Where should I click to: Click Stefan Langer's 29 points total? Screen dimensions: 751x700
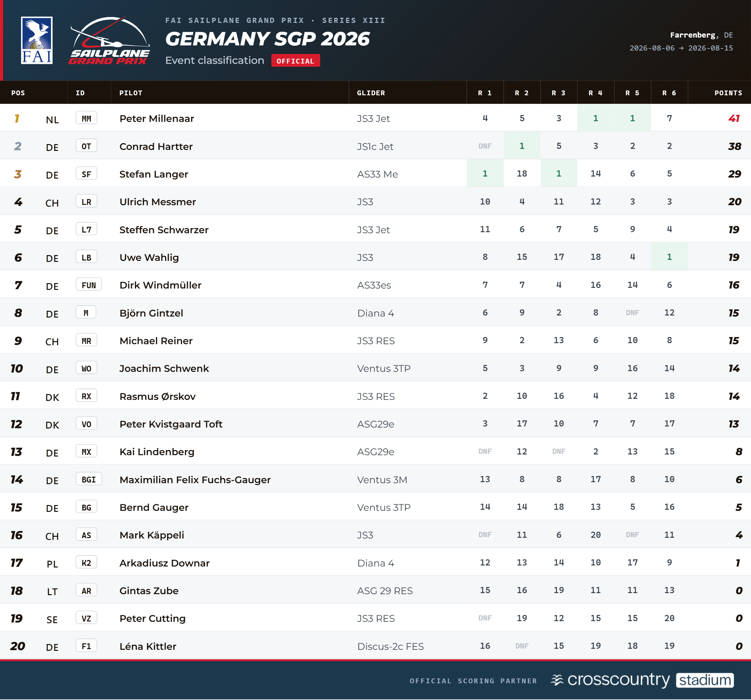pyautogui.click(x=734, y=174)
